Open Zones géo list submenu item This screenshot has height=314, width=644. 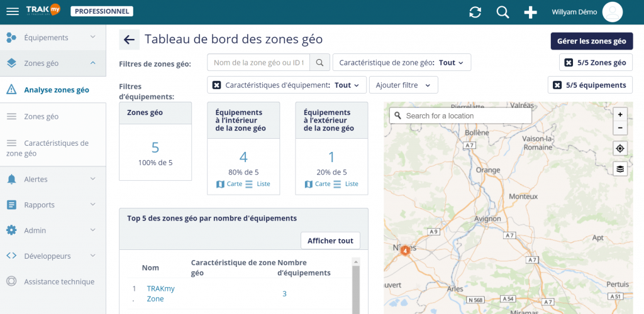[53, 116]
